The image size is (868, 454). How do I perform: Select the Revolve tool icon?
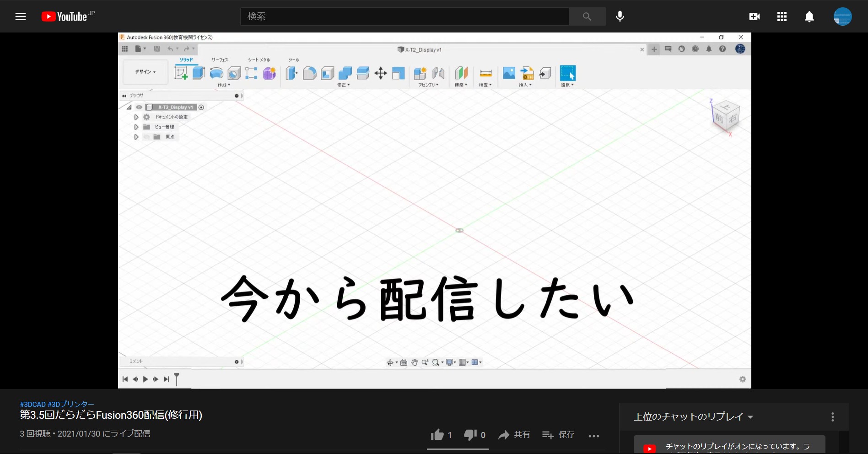pos(216,73)
